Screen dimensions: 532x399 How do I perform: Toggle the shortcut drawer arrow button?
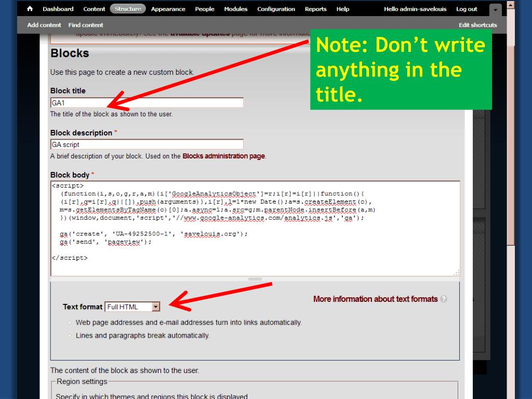coord(495,10)
